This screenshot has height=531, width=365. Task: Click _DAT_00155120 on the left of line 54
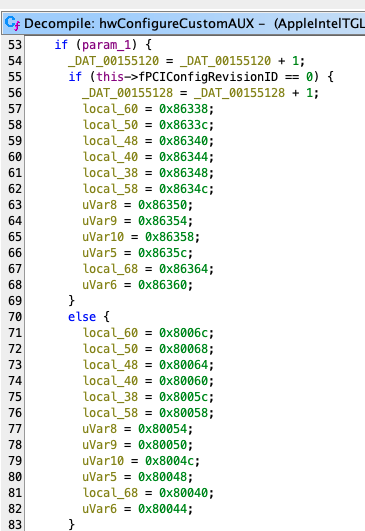point(113,61)
